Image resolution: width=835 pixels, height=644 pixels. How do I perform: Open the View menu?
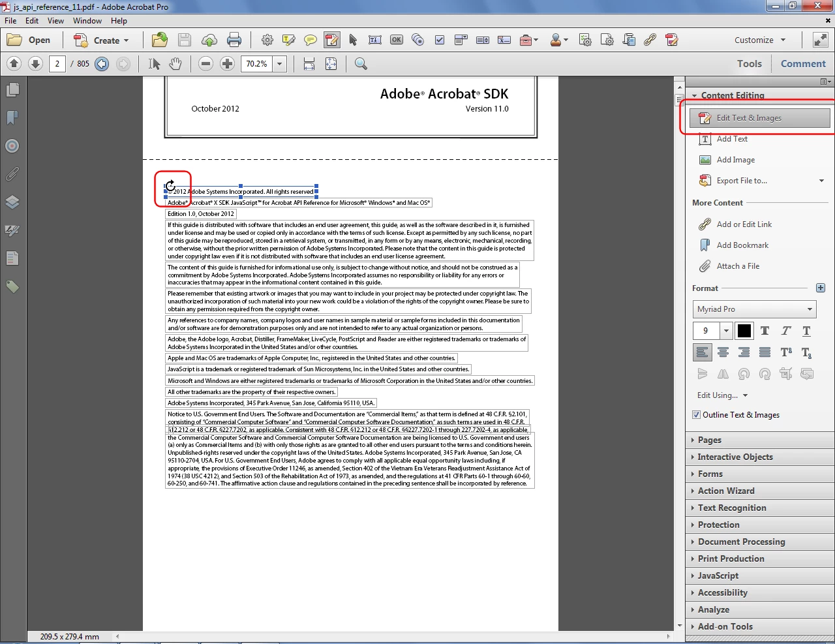[x=55, y=21]
